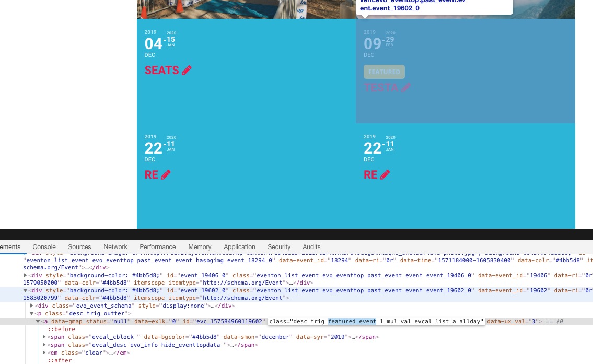Viewport: 593px width, 364px height.
Task: Click the pencil edit icon beside TESTA
Action: [x=405, y=88]
